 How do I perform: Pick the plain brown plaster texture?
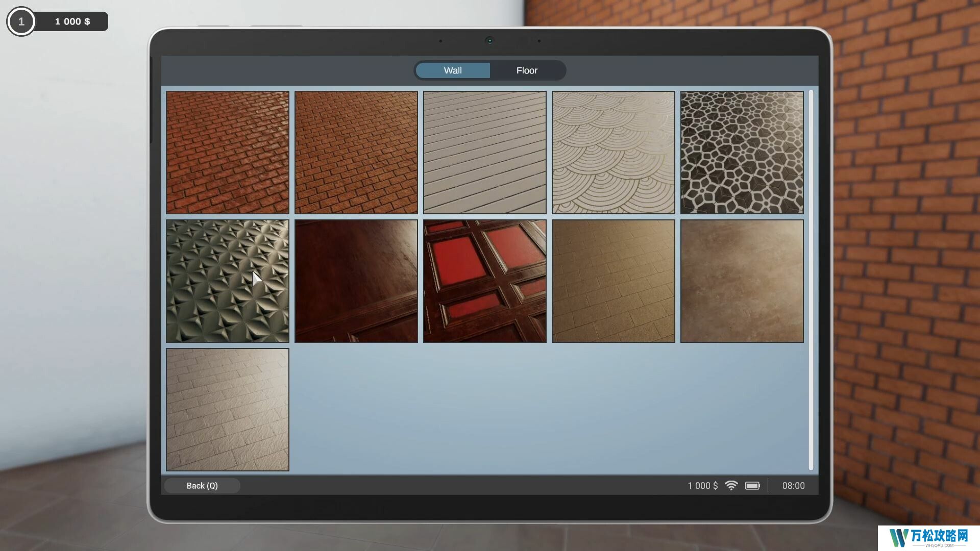tap(742, 281)
